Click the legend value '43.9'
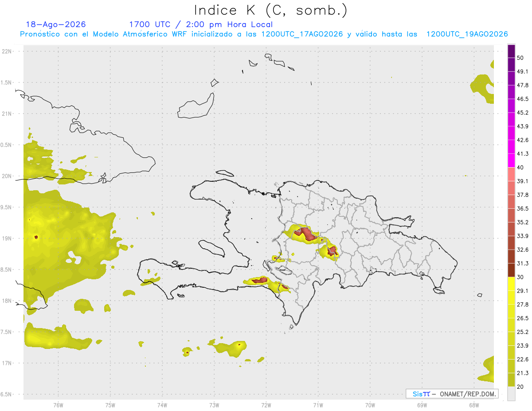The width and height of the screenshot is (532, 411). pyautogui.click(x=523, y=126)
